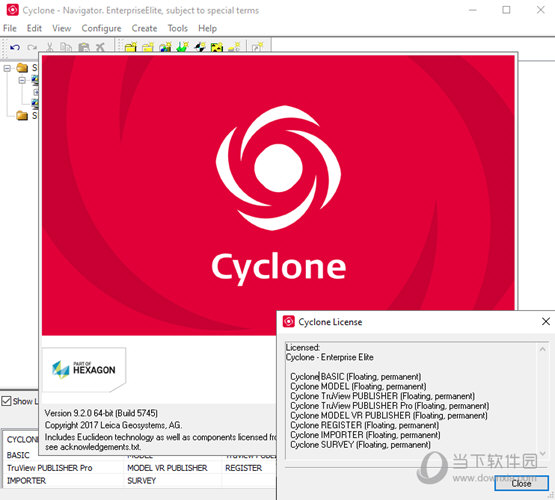555x500 pixels.
Task: Collapse the second-level server tree node
Action: (x=22, y=80)
